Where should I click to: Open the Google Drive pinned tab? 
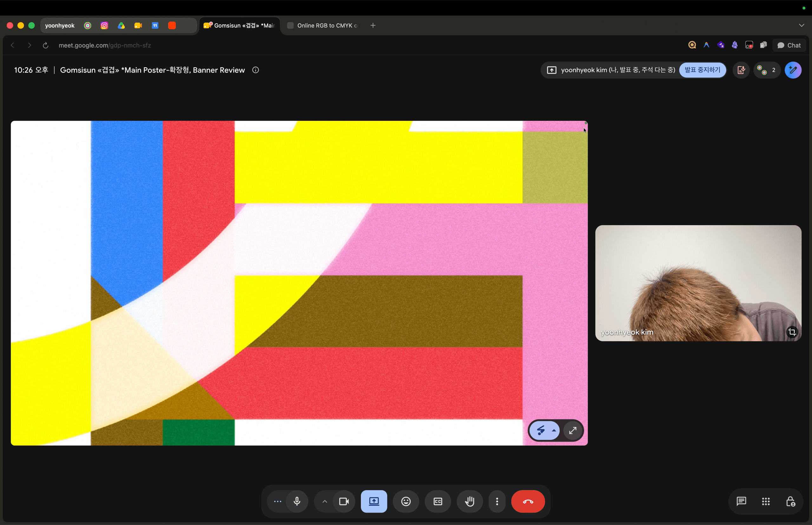point(121,26)
